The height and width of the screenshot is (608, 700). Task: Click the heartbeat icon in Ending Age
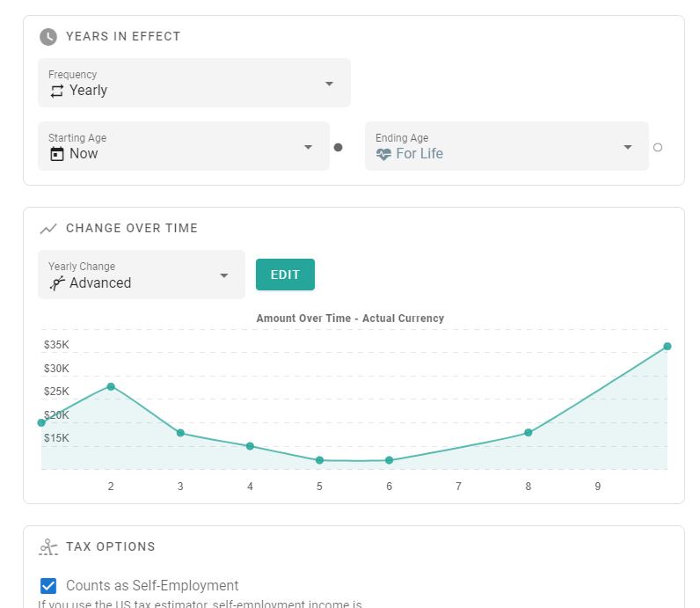[383, 154]
